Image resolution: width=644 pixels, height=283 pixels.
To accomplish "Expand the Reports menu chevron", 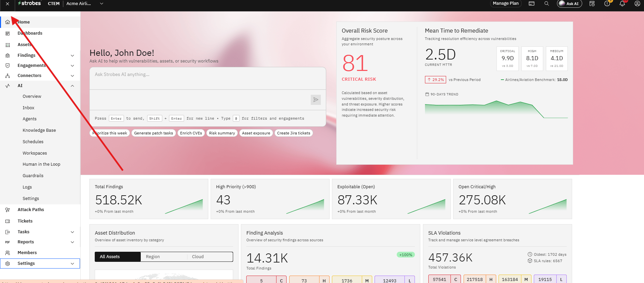I will click(72, 242).
